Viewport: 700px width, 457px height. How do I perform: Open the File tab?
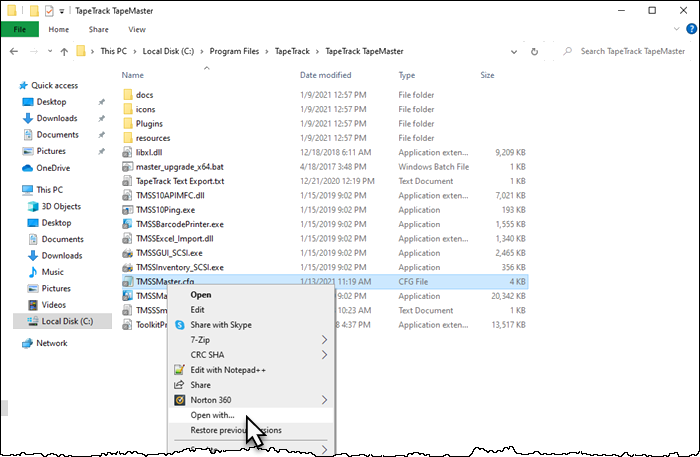click(20, 29)
